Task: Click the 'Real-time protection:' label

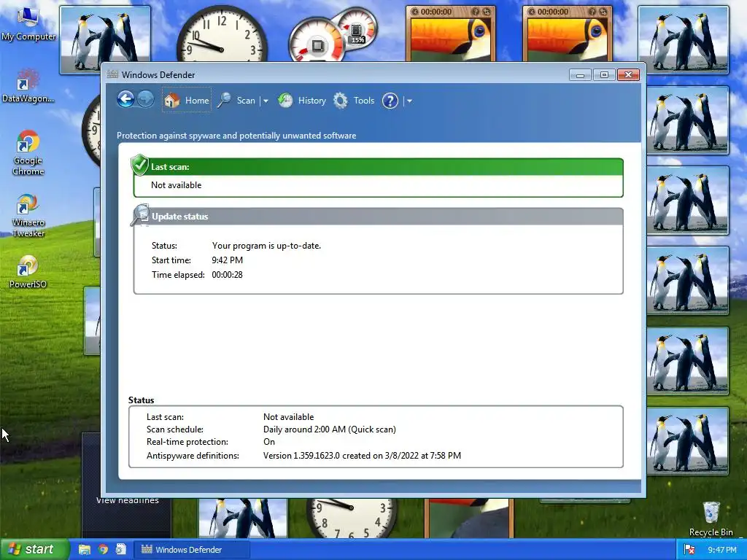Action: [x=187, y=442]
